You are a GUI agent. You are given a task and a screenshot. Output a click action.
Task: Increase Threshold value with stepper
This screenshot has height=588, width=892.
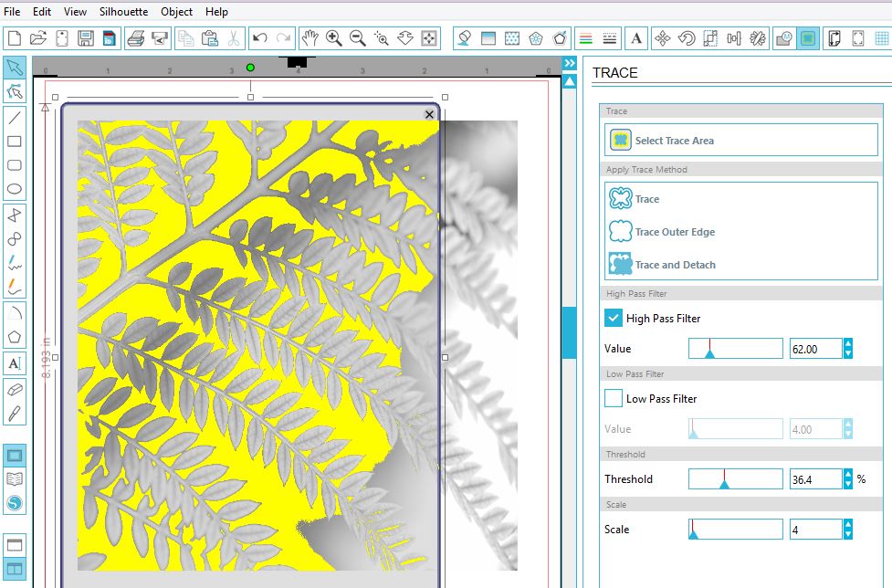[x=848, y=474]
